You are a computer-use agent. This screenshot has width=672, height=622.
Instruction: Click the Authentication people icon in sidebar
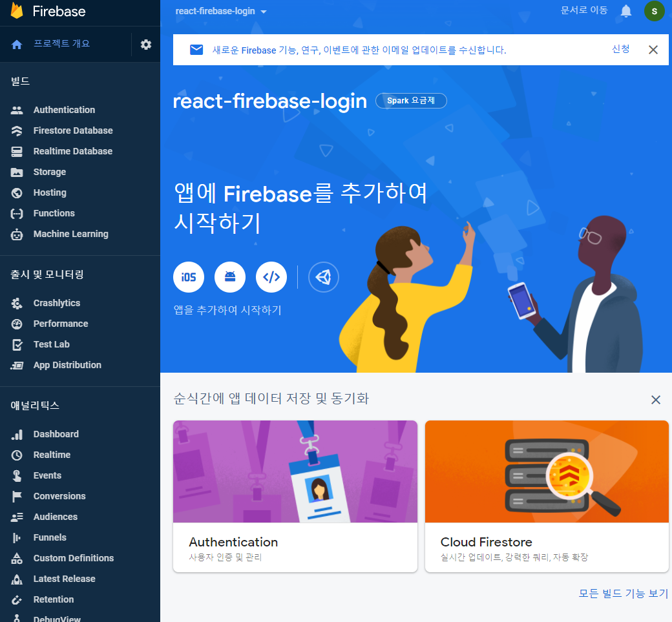17,110
